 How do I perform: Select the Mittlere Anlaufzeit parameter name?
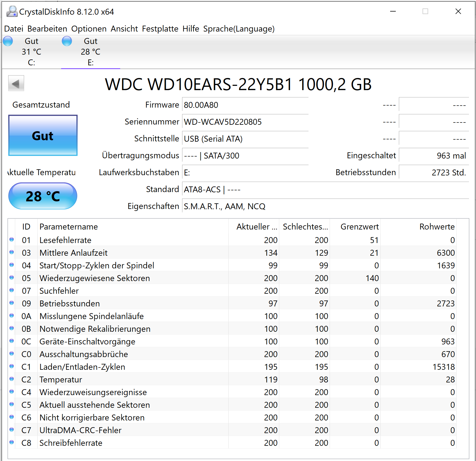point(73,253)
